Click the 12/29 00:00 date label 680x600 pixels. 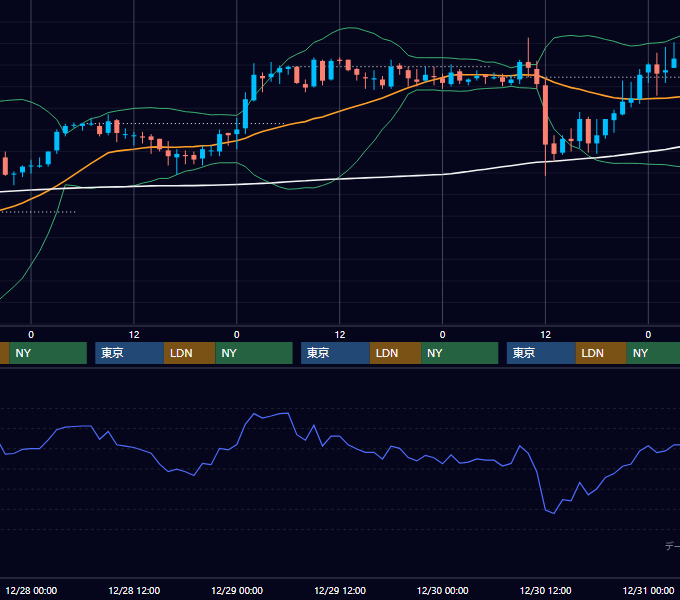237,590
